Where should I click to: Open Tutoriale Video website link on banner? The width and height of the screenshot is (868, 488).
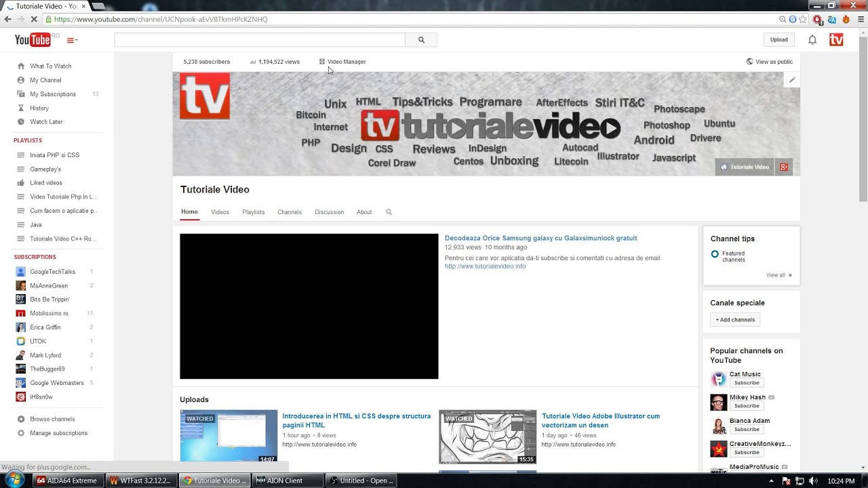[745, 167]
